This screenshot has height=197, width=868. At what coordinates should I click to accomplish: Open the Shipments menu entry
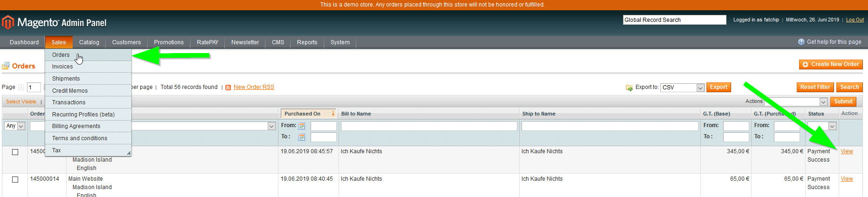[66, 79]
